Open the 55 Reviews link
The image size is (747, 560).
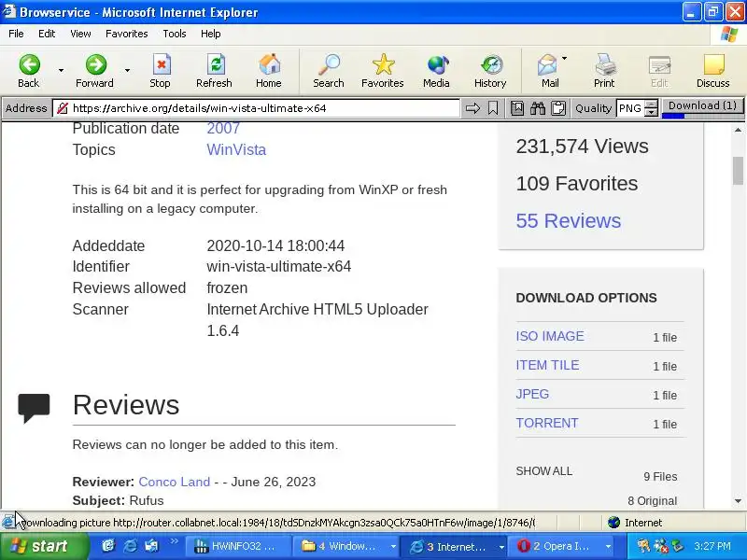[x=569, y=221]
